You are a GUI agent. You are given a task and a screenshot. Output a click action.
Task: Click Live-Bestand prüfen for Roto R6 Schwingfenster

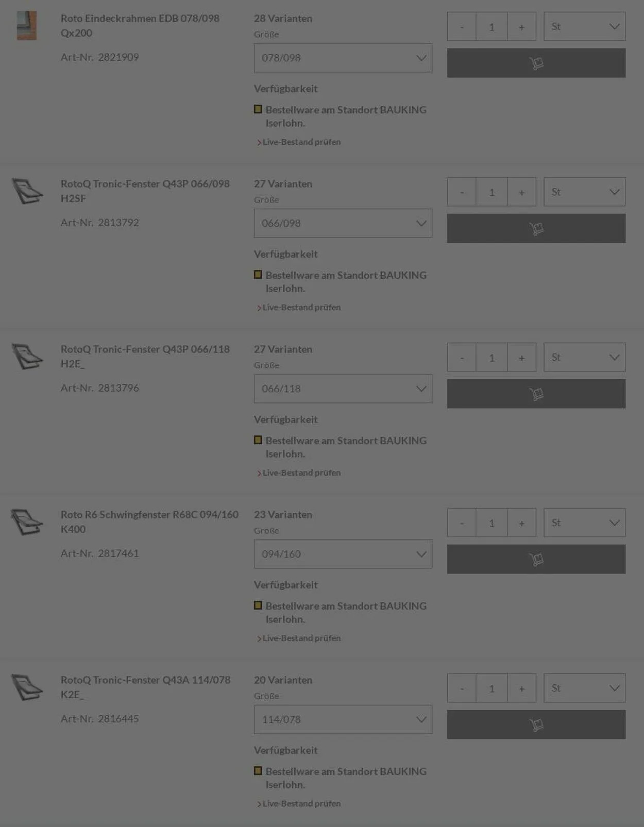point(301,638)
